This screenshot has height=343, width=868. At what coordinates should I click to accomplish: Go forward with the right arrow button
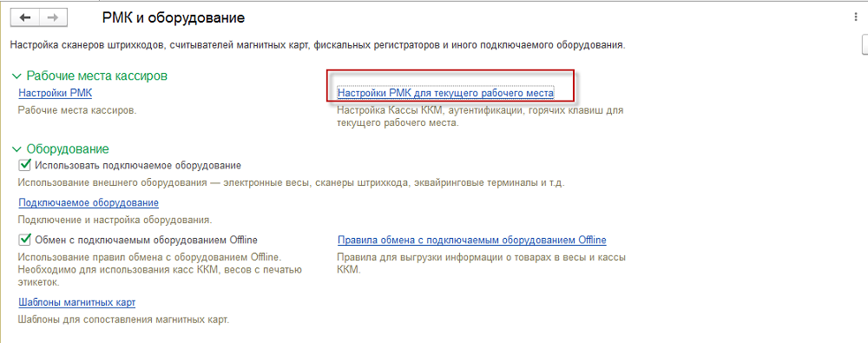click(53, 17)
